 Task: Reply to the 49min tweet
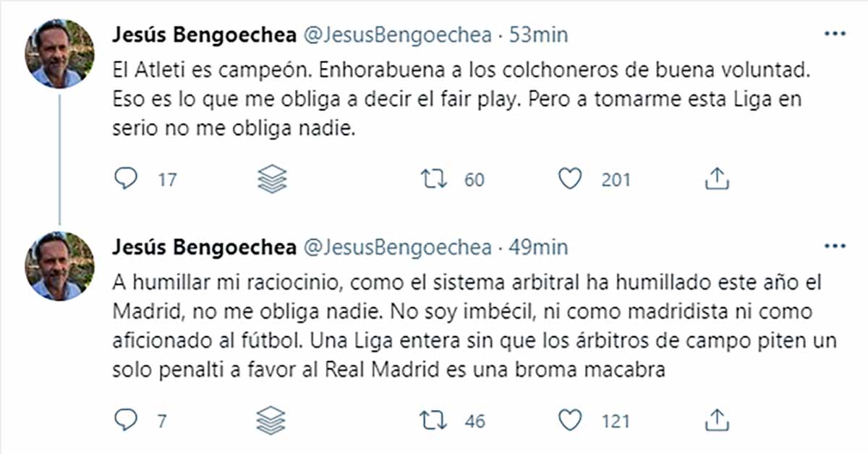[125, 420]
